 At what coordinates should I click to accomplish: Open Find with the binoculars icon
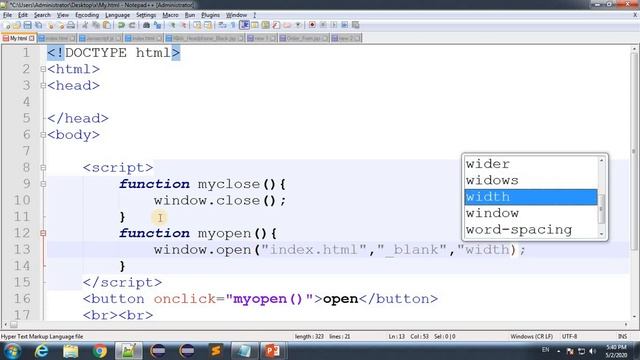[146, 25]
